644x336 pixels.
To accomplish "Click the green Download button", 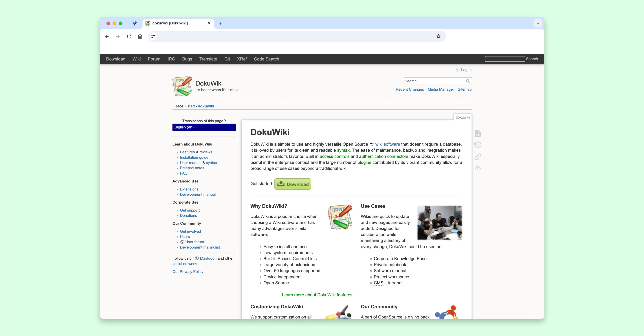I will (x=293, y=184).
